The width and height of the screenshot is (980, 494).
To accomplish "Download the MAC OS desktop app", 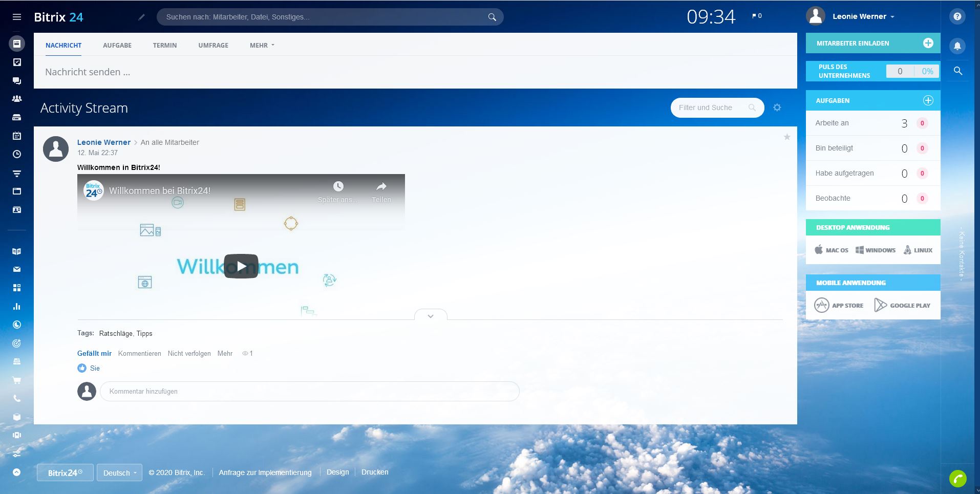I will [832, 250].
